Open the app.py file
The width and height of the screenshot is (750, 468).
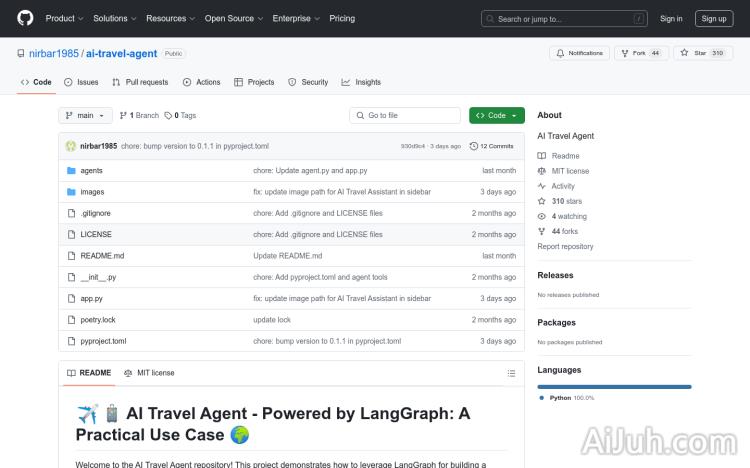91,298
